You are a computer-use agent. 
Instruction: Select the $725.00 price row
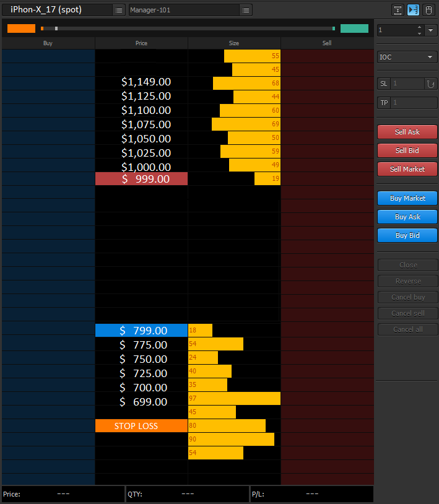[x=143, y=373]
